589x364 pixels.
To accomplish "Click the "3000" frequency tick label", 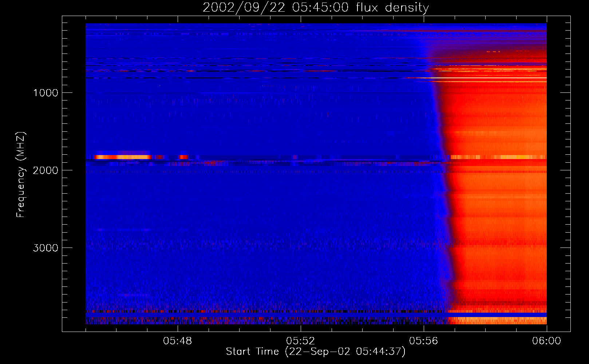I will pyautogui.click(x=46, y=248).
